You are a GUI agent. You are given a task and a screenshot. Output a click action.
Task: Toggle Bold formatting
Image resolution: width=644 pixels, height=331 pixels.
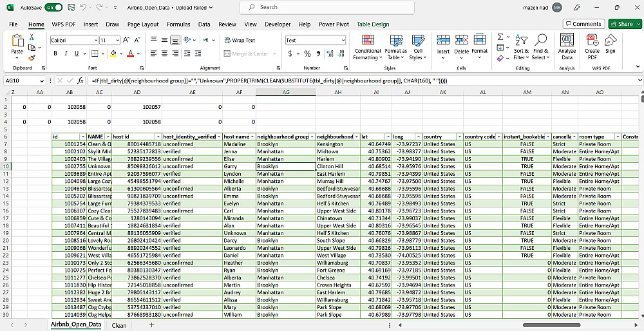[55, 54]
